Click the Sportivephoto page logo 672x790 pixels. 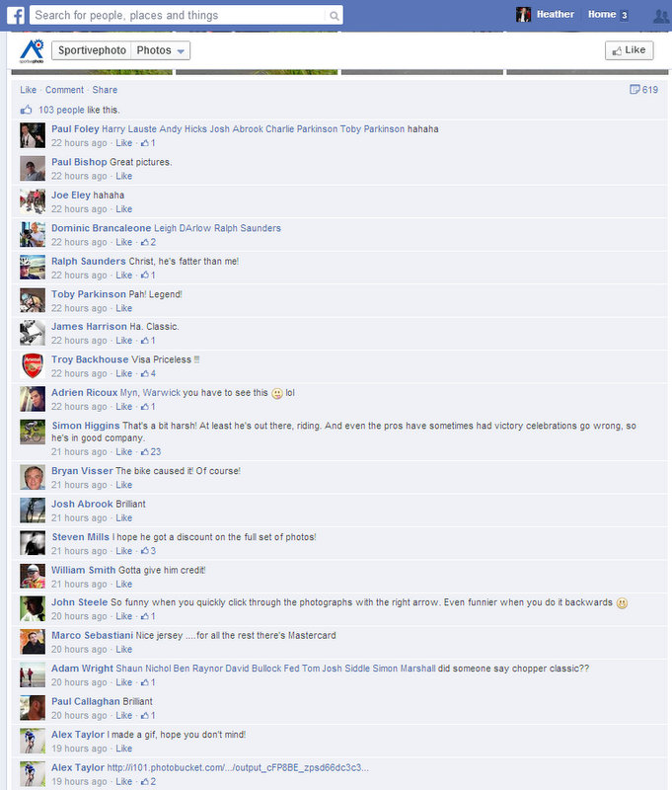(x=32, y=51)
